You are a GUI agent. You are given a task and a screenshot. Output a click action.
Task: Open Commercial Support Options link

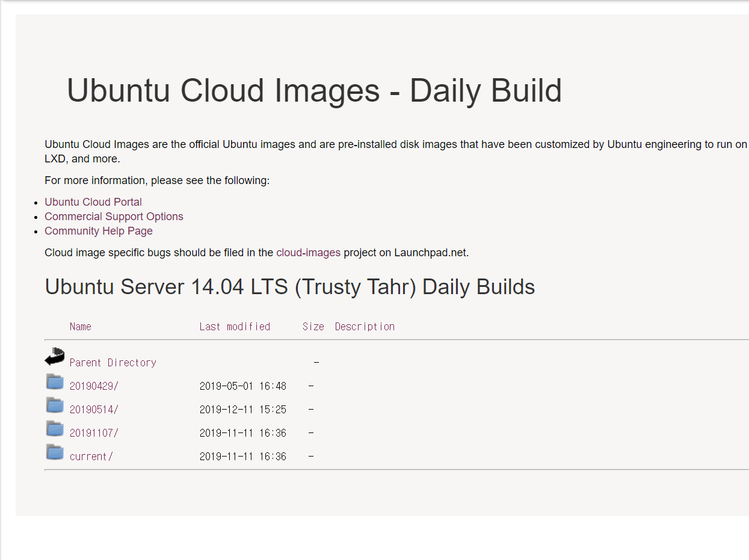pos(114,217)
